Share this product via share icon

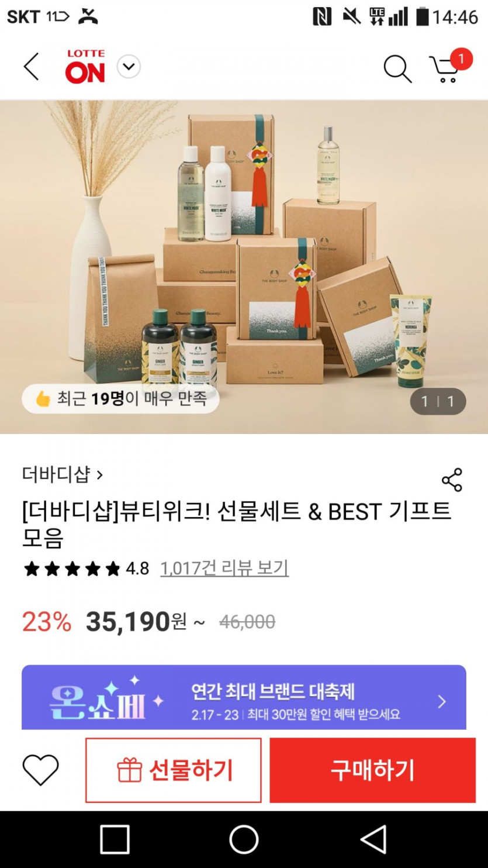pos(452,480)
